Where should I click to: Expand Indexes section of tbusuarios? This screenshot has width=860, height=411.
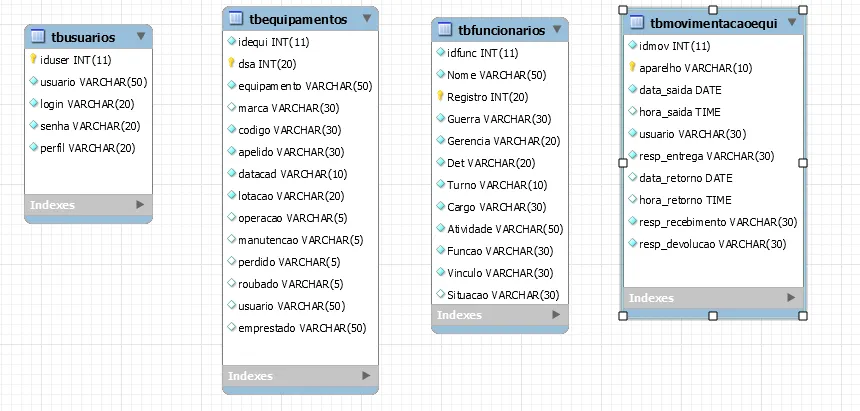point(140,205)
